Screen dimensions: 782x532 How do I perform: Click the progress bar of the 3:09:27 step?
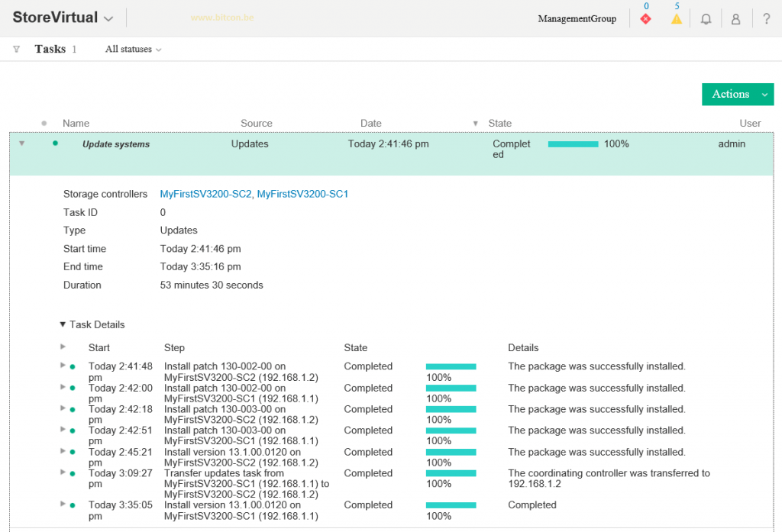pos(451,473)
